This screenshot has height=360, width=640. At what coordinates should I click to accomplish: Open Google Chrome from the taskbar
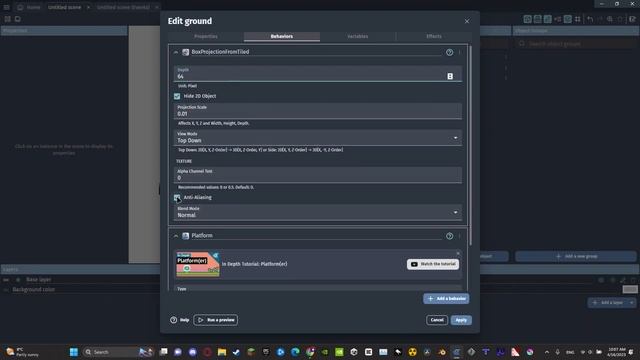tap(310, 352)
